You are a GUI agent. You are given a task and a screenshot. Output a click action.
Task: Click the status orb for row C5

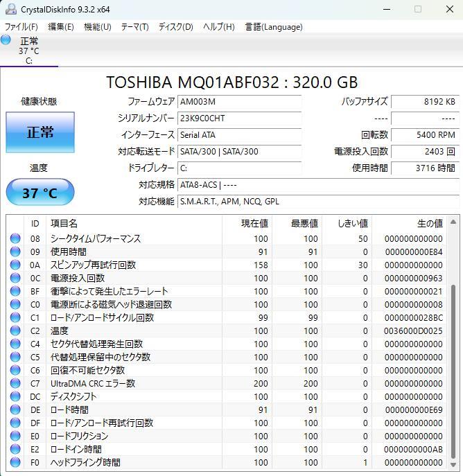(15, 357)
